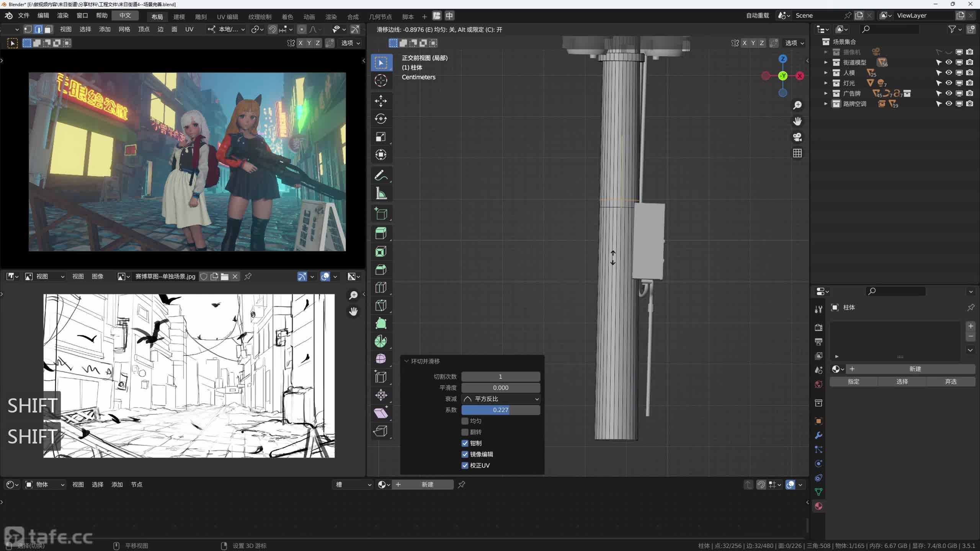This screenshot has height=551, width=980.
Task: Expand the 路牌空调 collection
Action: pos(826,104)
